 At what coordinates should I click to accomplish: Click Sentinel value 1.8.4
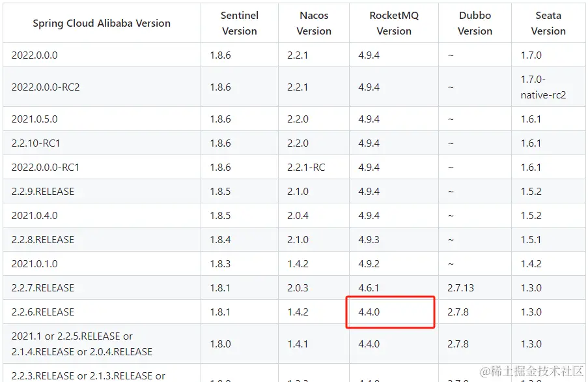[220, 239]
